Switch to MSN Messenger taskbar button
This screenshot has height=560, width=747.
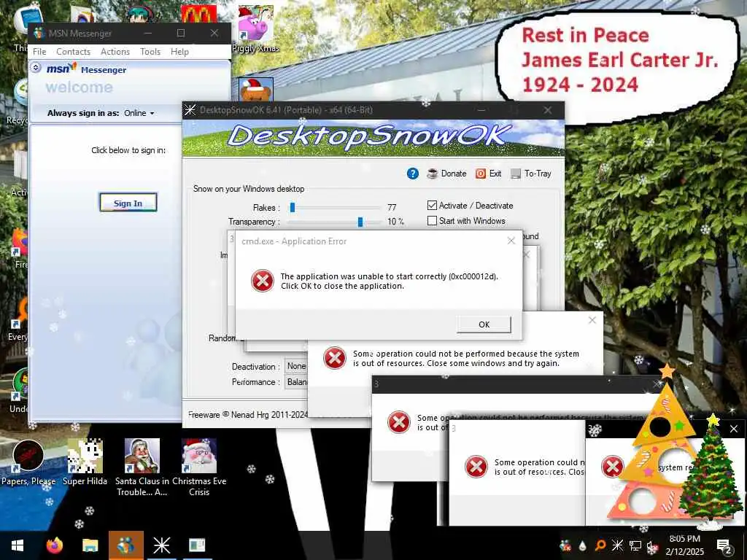[125, 545]
